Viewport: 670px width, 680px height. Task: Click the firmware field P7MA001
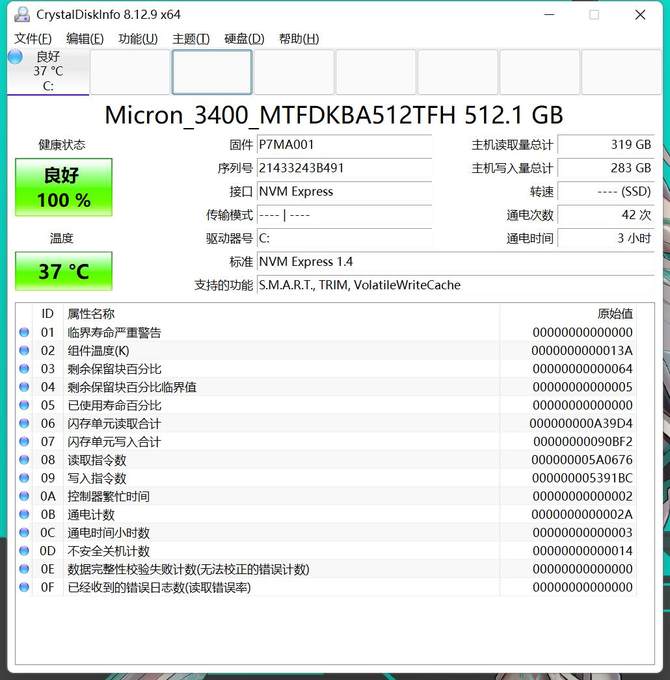click(x=344, y=145)
